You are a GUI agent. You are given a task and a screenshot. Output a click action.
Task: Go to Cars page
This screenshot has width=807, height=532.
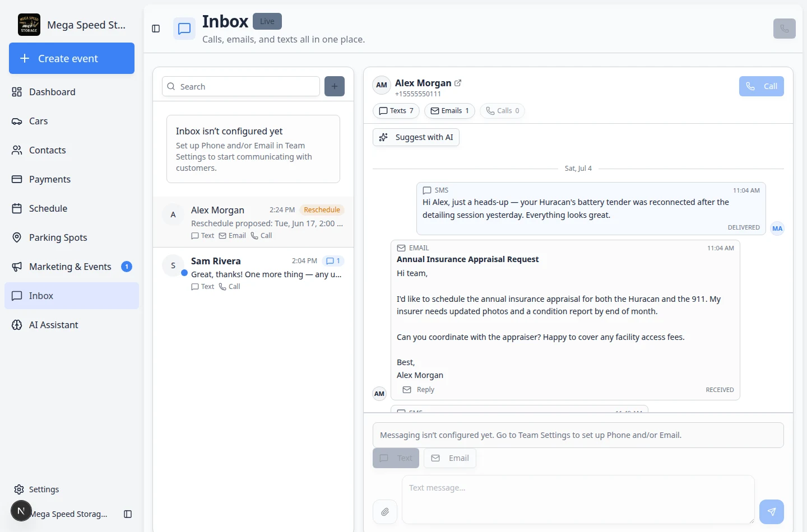pos(72,121)
